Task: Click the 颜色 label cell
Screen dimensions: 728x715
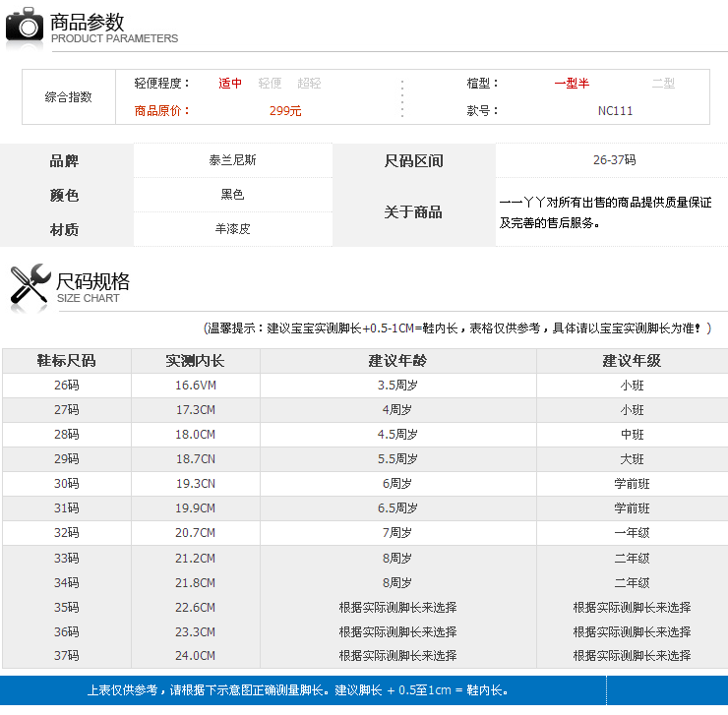Action: tap(65, 195)
